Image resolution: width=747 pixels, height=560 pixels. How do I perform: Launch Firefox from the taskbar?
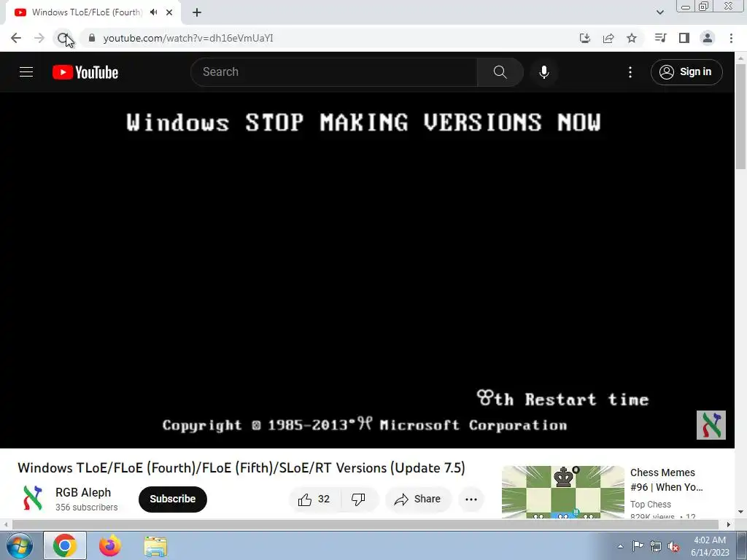click(x=109, y=545)
